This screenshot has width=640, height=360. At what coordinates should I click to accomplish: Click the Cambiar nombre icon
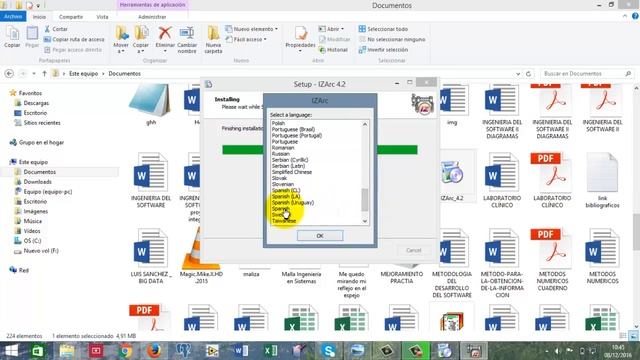click(187, 33)
